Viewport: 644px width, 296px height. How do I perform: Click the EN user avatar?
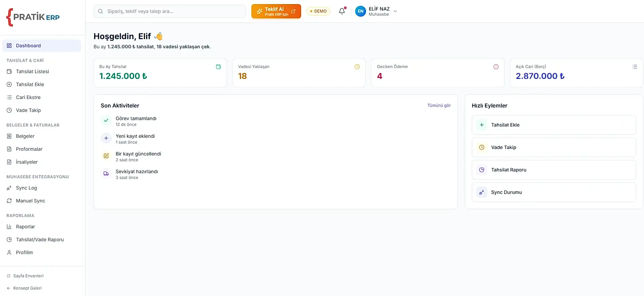[x=360, y=11]
